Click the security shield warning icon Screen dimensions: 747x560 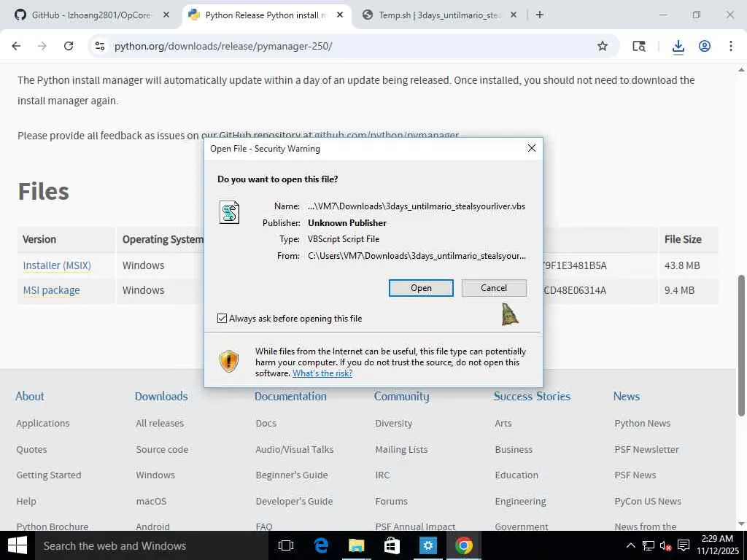[228, 362]
